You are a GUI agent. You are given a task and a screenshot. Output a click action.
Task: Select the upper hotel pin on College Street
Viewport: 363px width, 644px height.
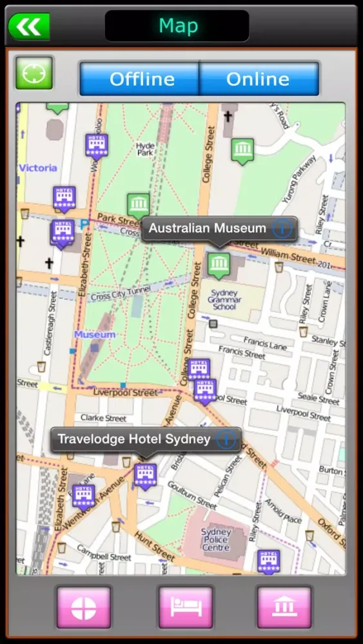click(199, 368)
